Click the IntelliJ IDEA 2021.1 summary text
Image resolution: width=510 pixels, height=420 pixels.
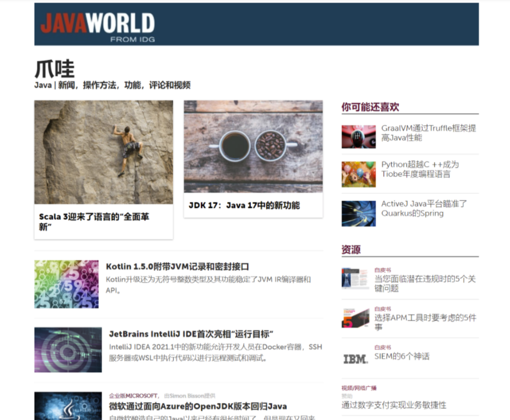[215, 352]
